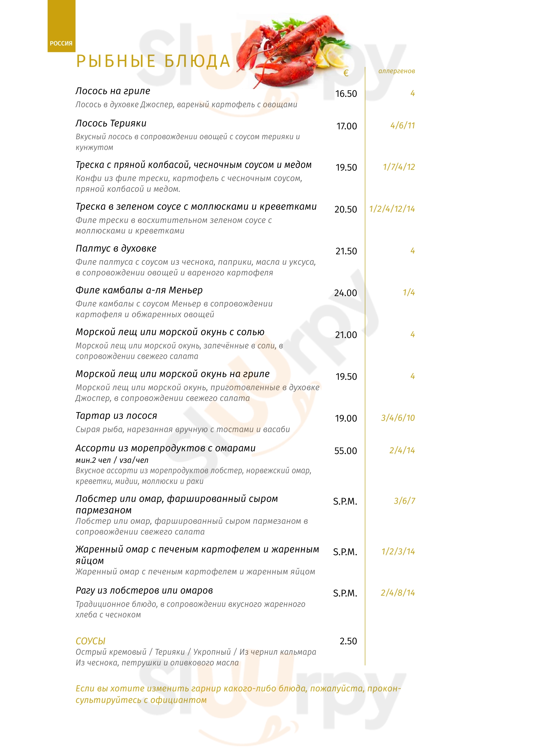542x756 pixels.
Task: Open Морской лещ или морской окунь с солью
Action: click(x=170, y=332)
